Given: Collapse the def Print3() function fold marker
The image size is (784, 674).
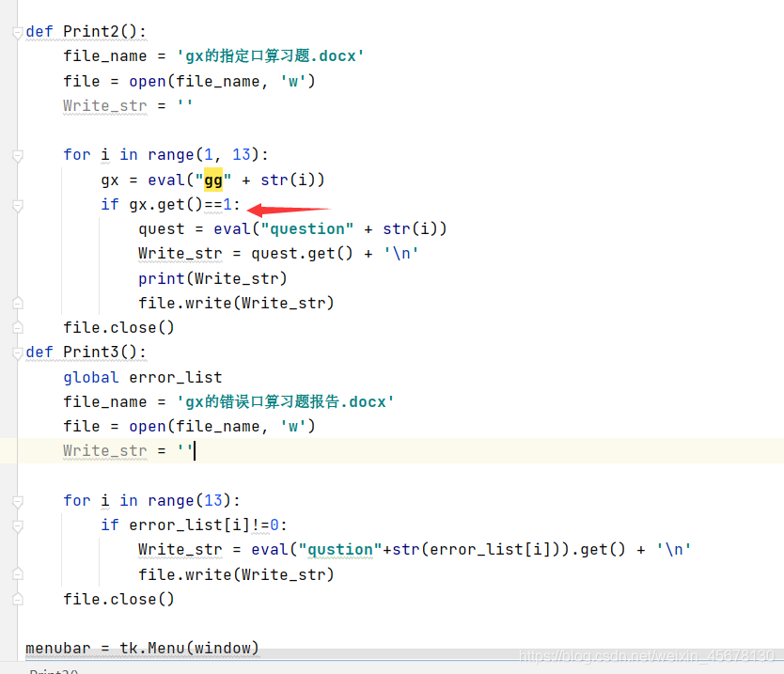Looking at the screenshot, I should 18,353.
